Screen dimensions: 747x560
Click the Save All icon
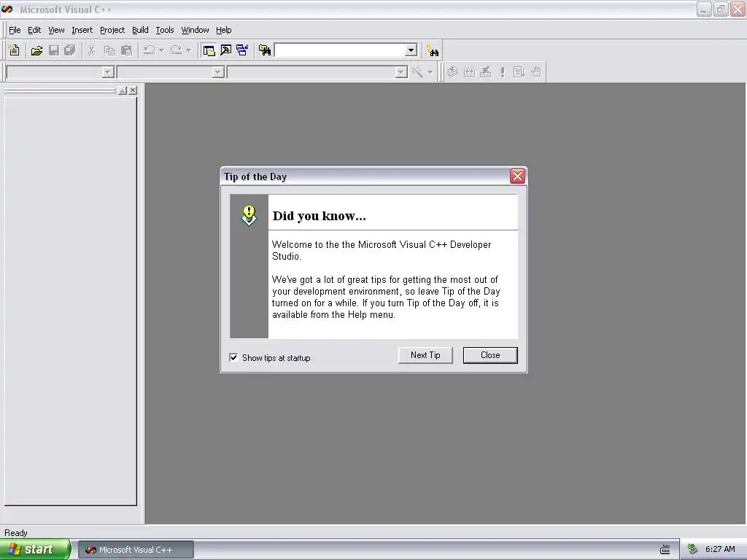coord(70,50)
